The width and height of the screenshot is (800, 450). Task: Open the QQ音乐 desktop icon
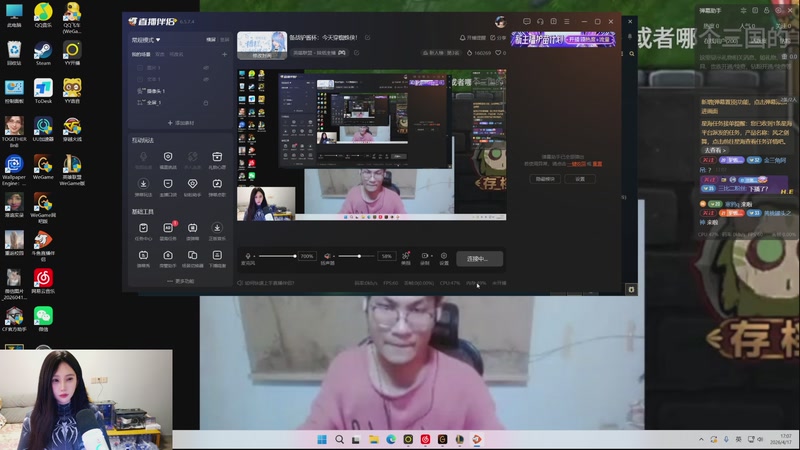point(43,15)
